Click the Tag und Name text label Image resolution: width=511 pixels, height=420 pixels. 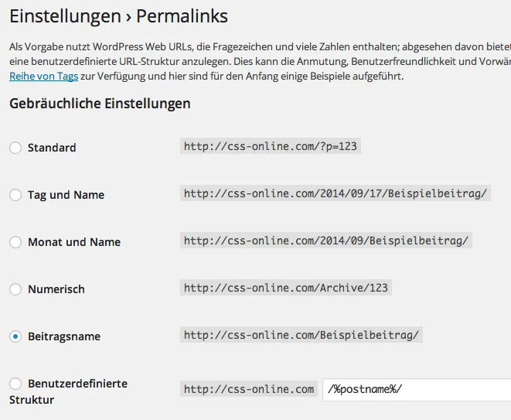[66, 195]
